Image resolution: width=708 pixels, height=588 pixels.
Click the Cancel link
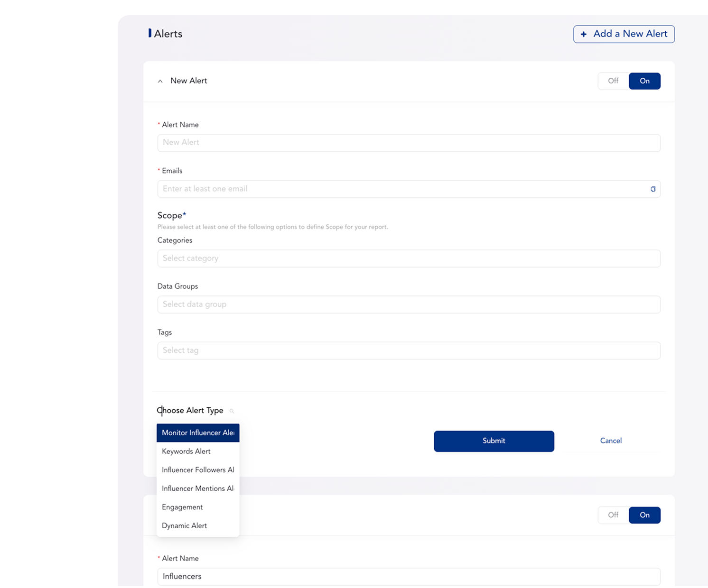(611, 441)
